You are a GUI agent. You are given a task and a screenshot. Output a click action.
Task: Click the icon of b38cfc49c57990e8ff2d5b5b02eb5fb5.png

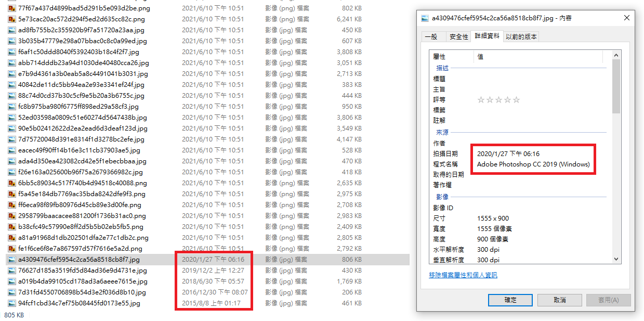click(12, 227)
